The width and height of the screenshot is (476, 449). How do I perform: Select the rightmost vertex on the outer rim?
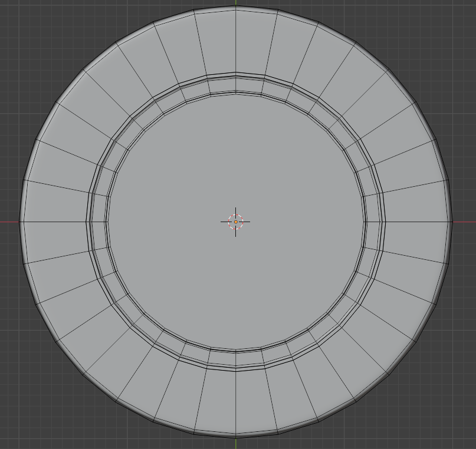(x=452, y=222)
